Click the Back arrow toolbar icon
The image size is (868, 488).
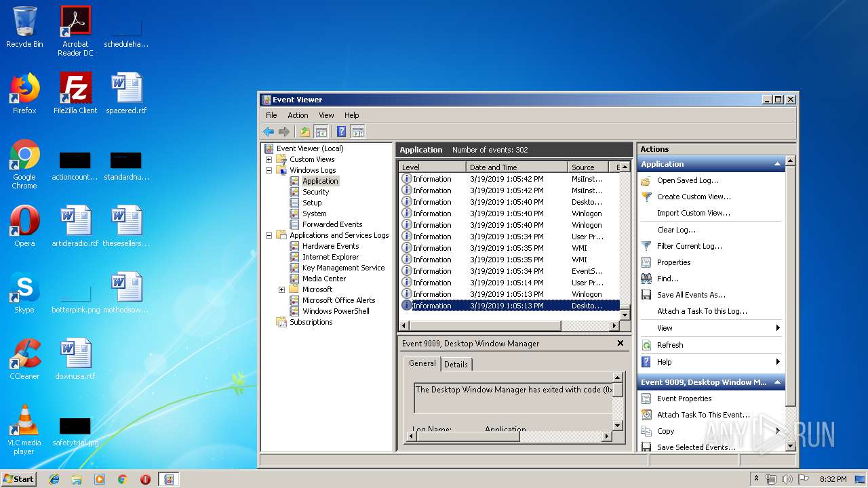(x=269, y=131)
